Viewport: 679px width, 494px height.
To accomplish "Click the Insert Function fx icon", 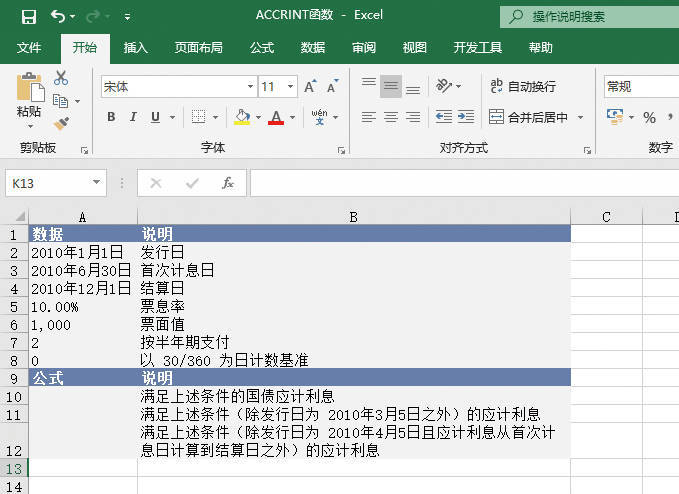I will pos(227,183).
